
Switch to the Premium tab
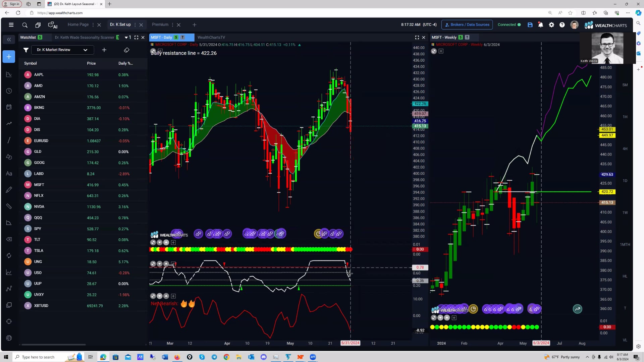tap(160, 24)
